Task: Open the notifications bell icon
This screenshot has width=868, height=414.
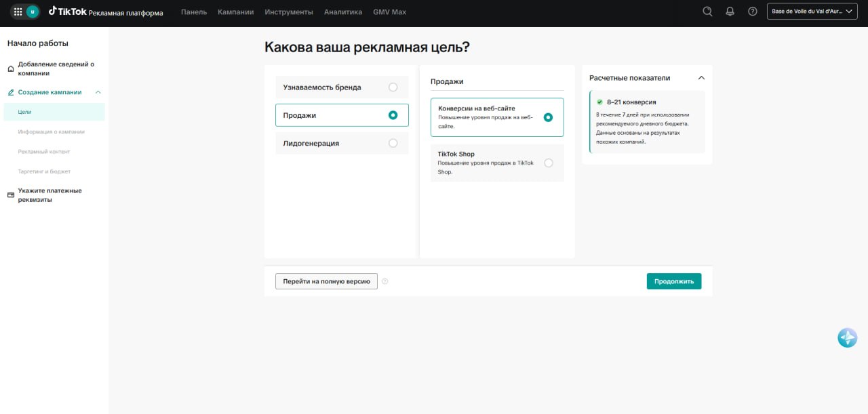Action: [730, 12]
